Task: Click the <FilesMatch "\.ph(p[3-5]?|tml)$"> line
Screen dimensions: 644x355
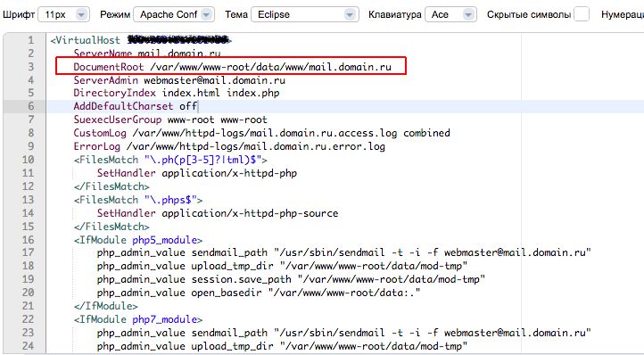Action: [170, 160]
